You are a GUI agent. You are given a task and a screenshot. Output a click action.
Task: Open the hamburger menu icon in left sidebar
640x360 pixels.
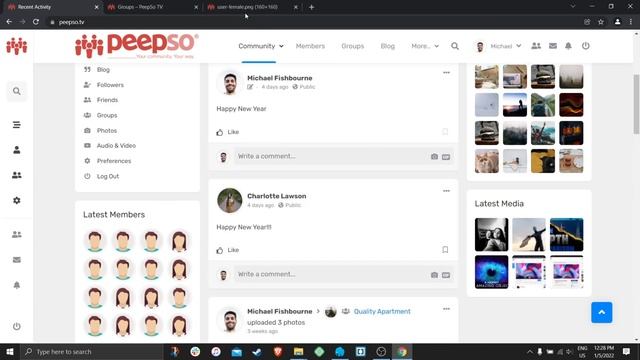pos(16,124)
